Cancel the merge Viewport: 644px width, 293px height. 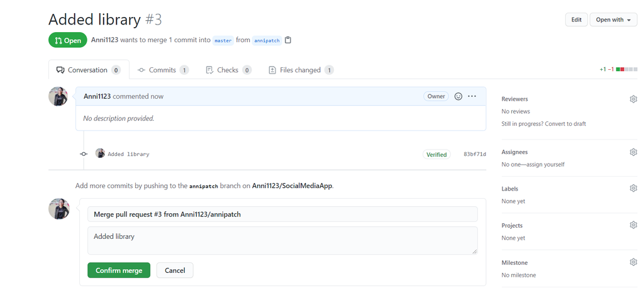click(x=175, y=270)
